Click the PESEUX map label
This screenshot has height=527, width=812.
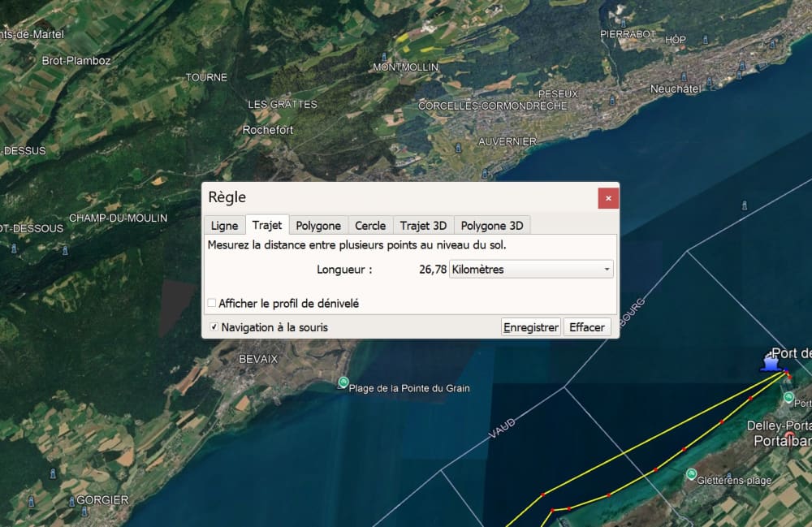(x=559, y=93)
